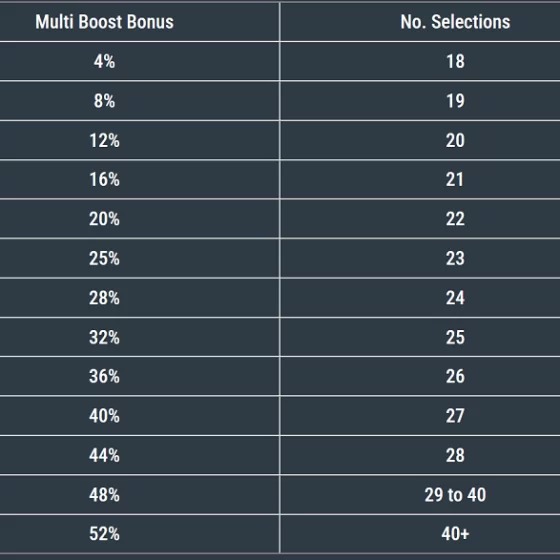The height and width of the screenshot is (560, 560).
Task: Select the 44% bonus cell
Action: [104, 455]
